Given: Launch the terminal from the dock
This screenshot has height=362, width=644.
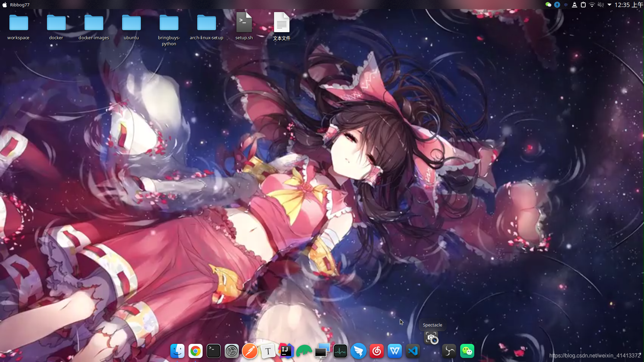Looking at the screenshot, I should pyautogui.click(x=213, y=351).
